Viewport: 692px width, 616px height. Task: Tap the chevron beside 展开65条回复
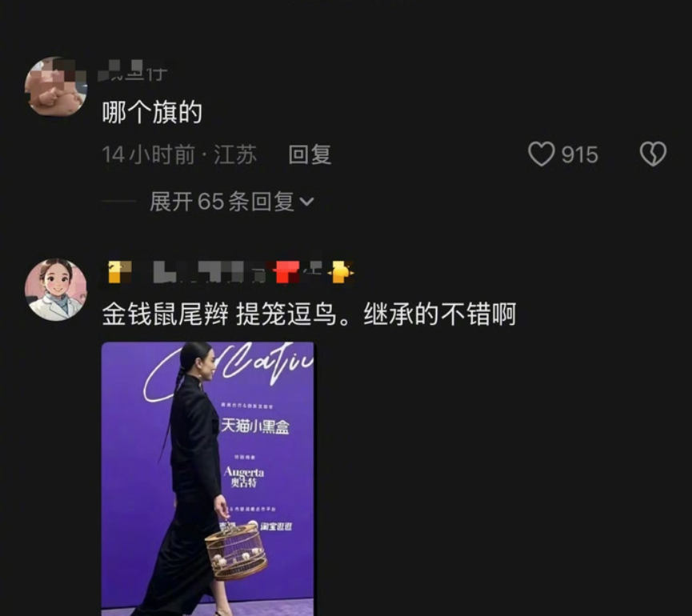coord(306,202)
